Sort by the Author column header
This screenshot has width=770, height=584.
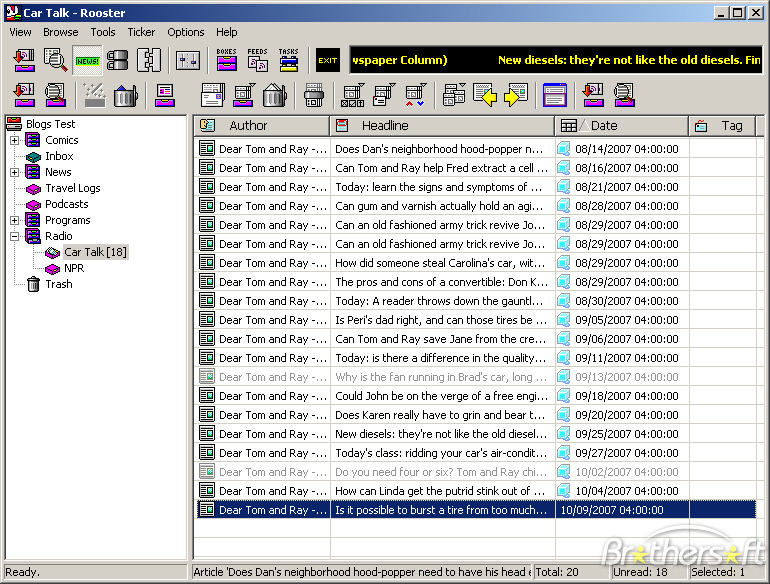coord(261,126)
